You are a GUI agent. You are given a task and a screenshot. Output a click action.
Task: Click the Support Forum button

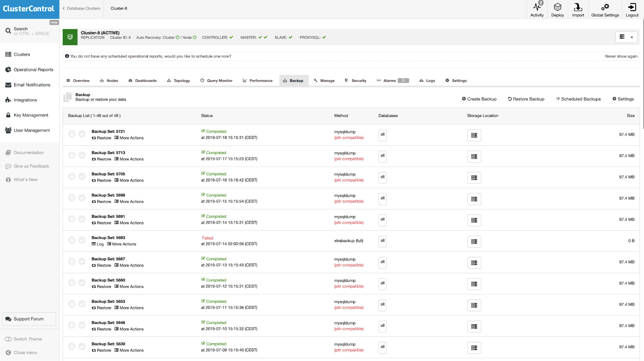point(29,319)
